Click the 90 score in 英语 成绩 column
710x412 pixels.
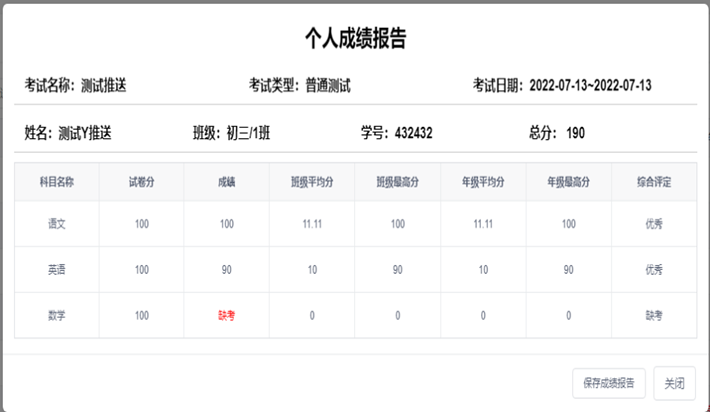coord(227,270)
